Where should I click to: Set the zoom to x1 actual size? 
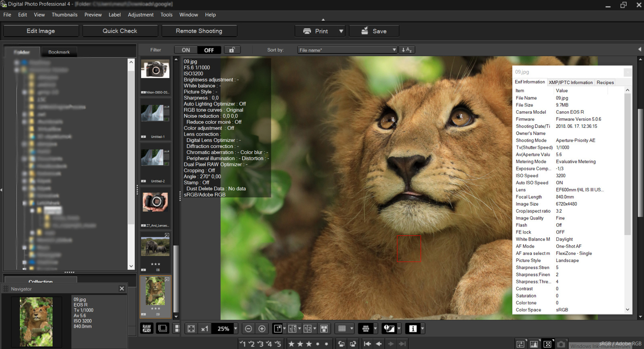click(x=205, y=328)
